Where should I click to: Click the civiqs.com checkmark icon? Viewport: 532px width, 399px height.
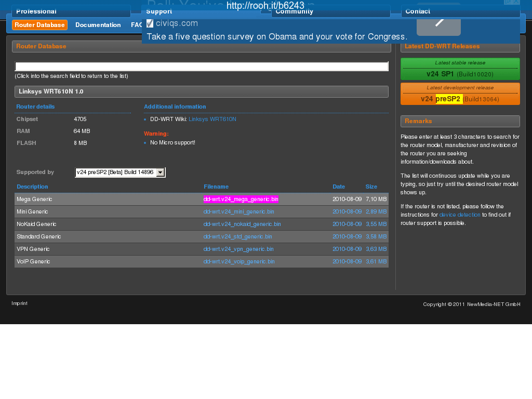pos(150,23)
